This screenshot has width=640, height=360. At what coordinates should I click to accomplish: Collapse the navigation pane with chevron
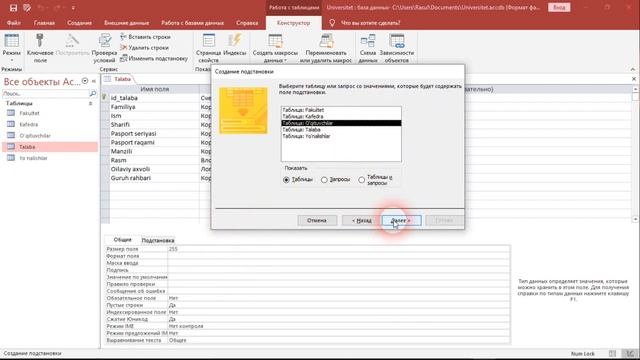tap(94, 81)
